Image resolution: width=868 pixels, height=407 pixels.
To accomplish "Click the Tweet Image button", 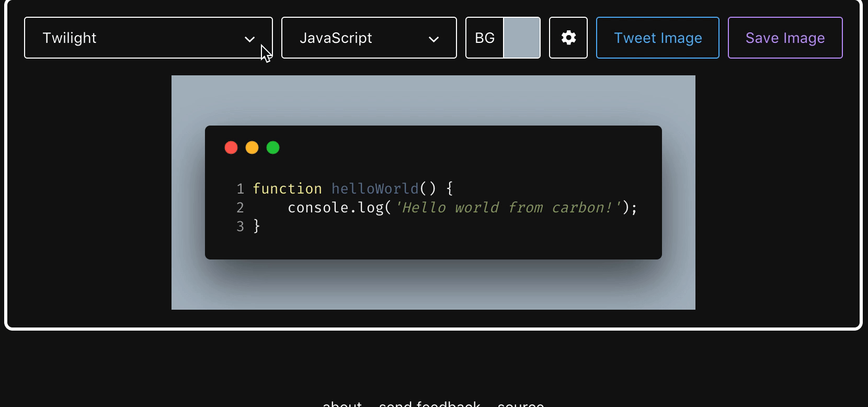I will pyautogui.click(x=658, y=38).
